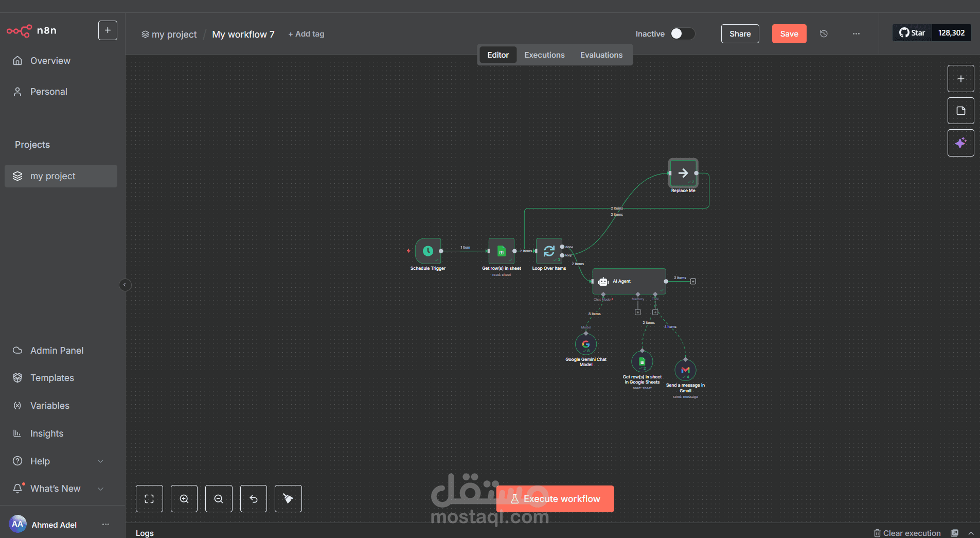This screenshot has width=980, height=538.
Task: Open Templates from the sidebar
Action: click(x=61, y=378)
